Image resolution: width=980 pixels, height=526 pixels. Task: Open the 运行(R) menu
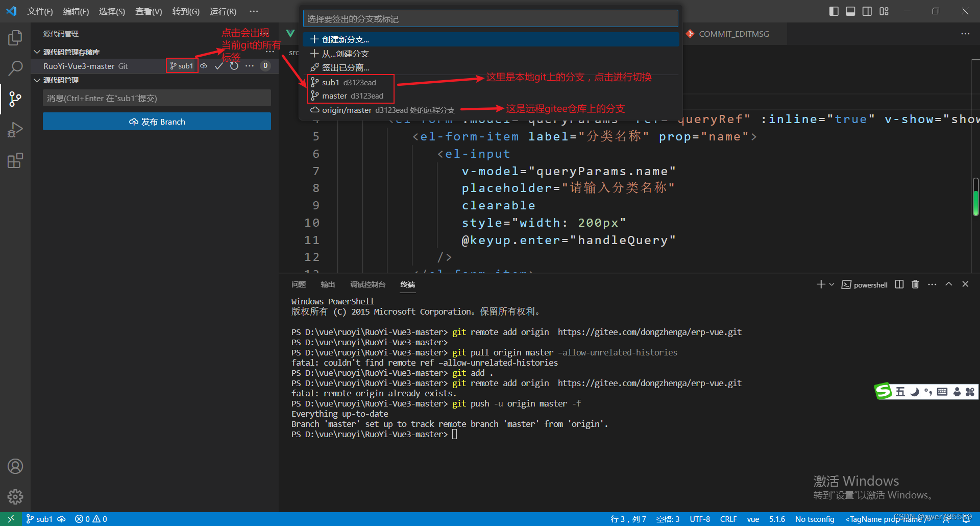point(223,11)
